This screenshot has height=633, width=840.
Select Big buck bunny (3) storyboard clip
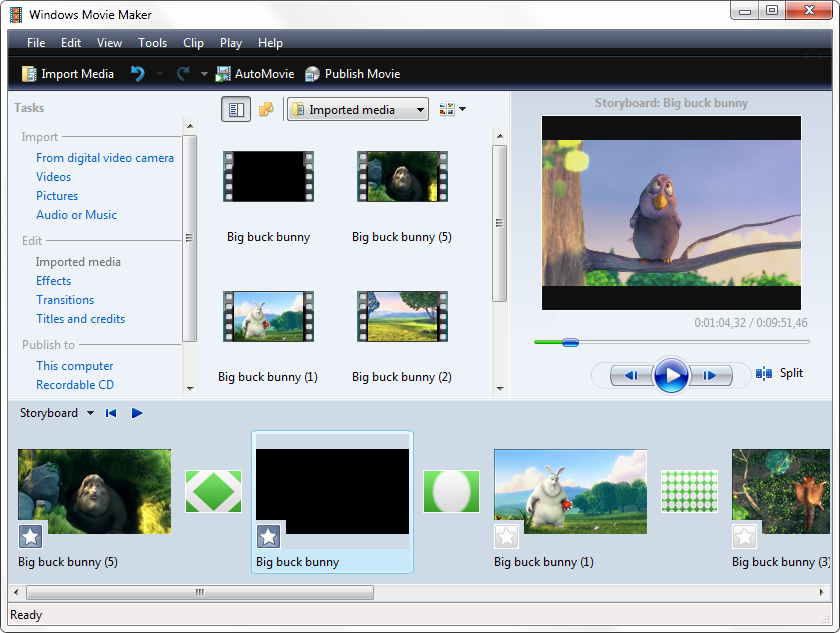tap(781, 491)
